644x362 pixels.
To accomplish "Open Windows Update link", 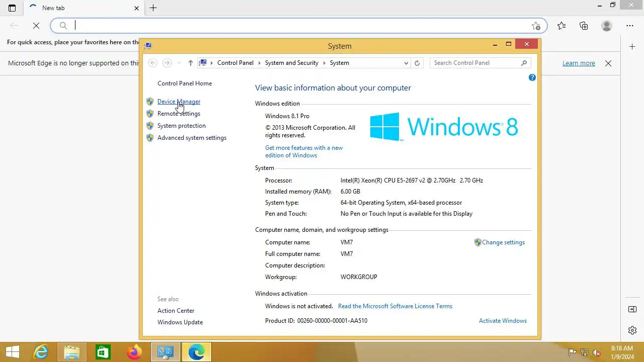I will click(180, 322).
